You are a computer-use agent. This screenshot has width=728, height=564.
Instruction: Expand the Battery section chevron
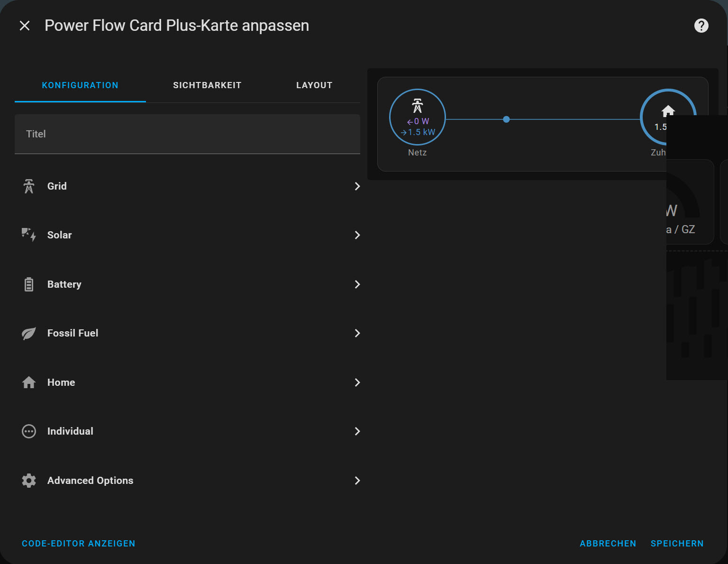(x=357, y=284)
